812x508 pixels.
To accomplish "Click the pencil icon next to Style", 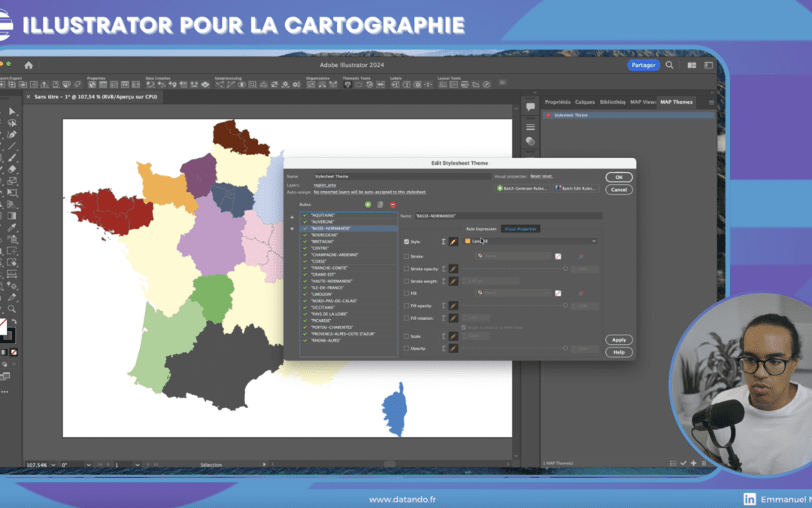I will tap(453, 242).
